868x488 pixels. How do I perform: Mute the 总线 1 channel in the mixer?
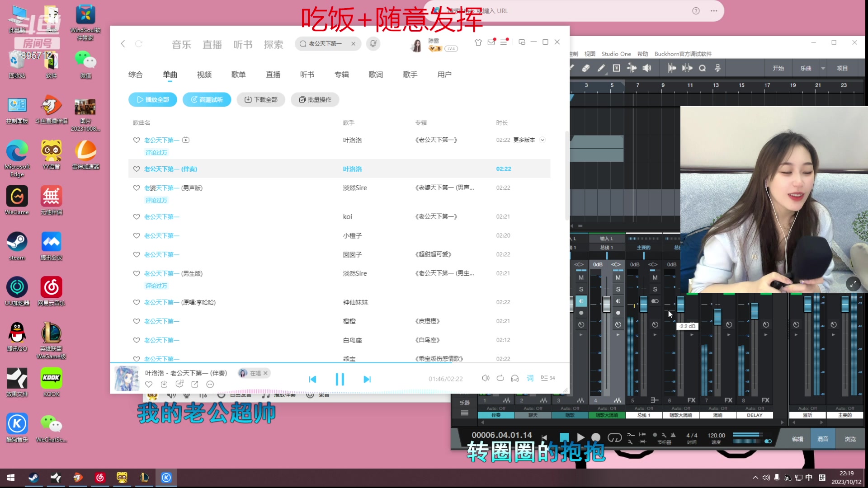tap(618, 278)
